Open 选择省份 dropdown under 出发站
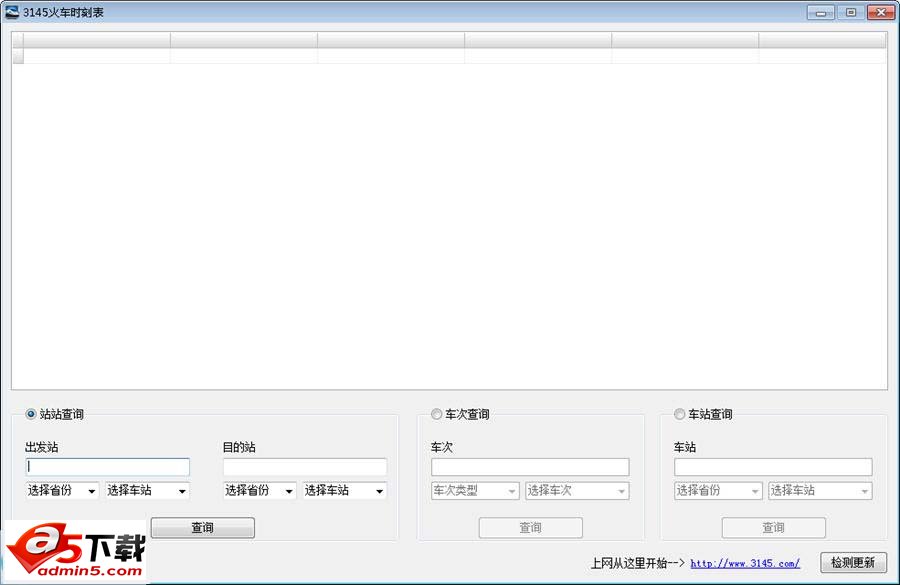The width and height of the screenshot is (900, 585). click(x=62, y=491)
